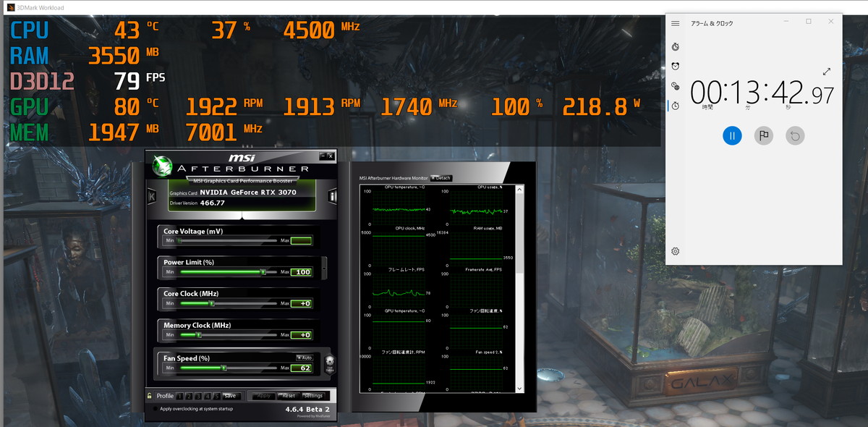Click the Power Limit value field showing 100

(x=302, y=272)
